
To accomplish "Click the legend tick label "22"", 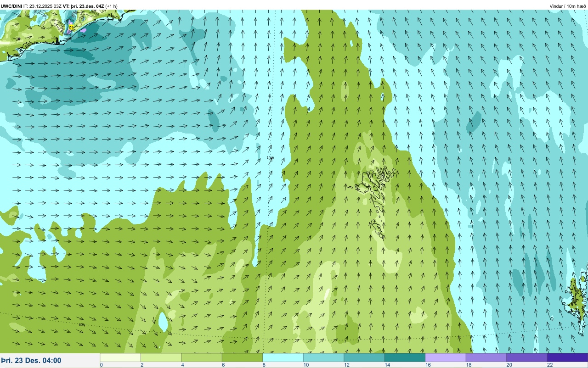I will (x=549, y=365).
